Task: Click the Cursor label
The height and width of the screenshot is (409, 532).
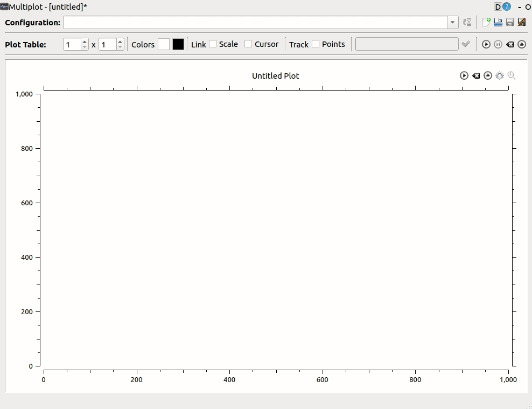Action: tap(267, 44)
